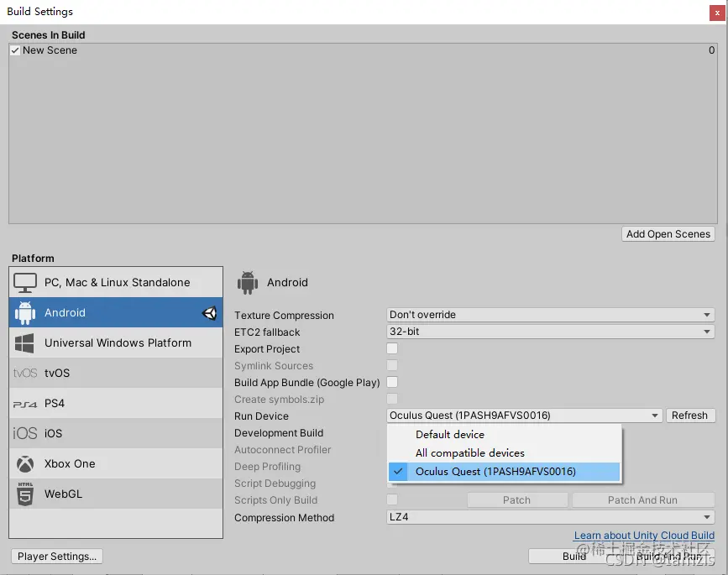The width and height of the screenshot is (728, 575).
Task: Click the scene index 0 value
Action: pyautogui.click(x=711, y=50)
